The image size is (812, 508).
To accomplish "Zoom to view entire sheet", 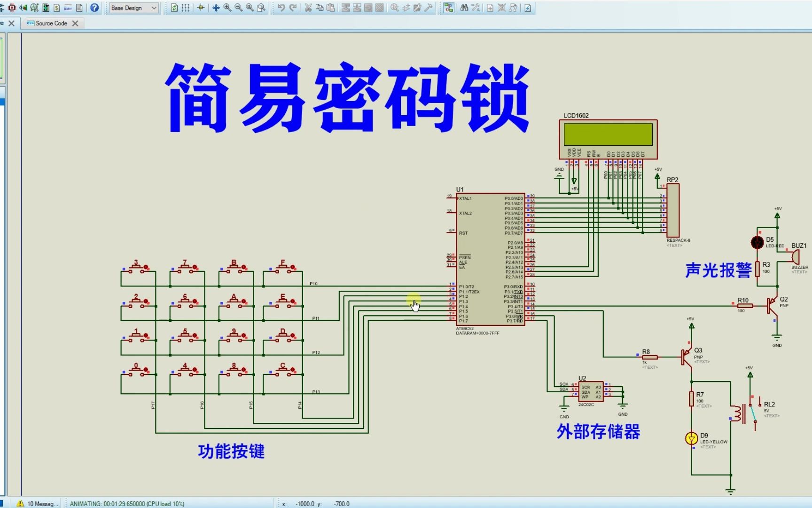I will tap(250, 8).
